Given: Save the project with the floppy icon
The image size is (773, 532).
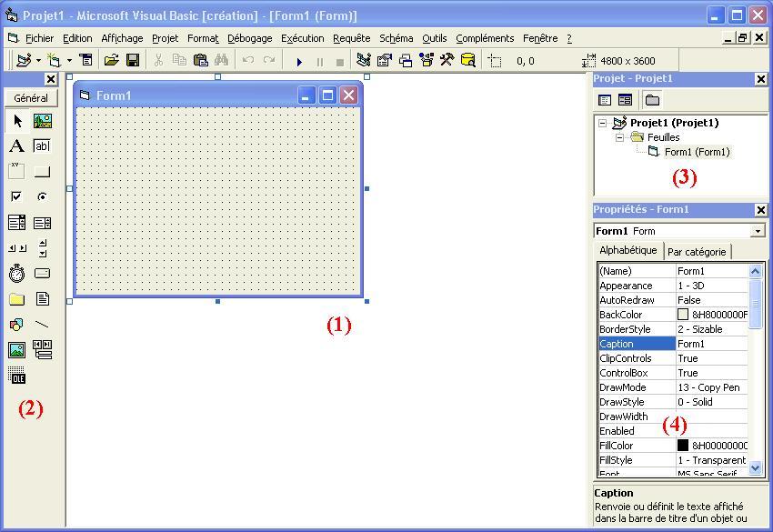Looking at the screenshot, I should [133, 60].
